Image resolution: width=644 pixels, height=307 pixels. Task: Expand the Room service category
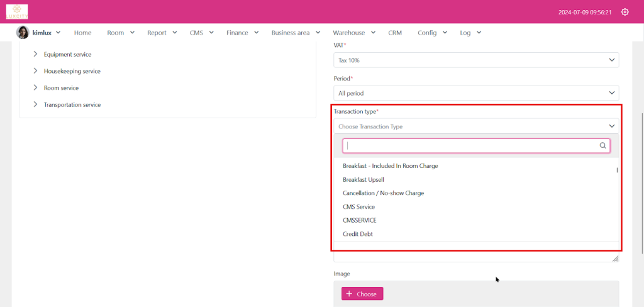(x=36, y=88)
